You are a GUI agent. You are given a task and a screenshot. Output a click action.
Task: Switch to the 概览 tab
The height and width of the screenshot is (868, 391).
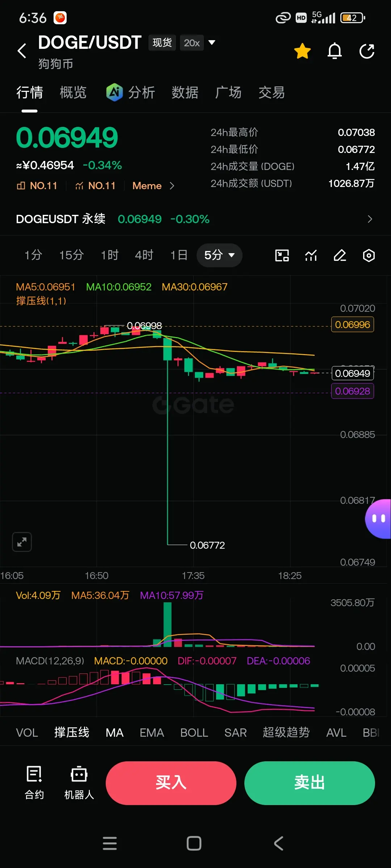click(x=73, y=92)
